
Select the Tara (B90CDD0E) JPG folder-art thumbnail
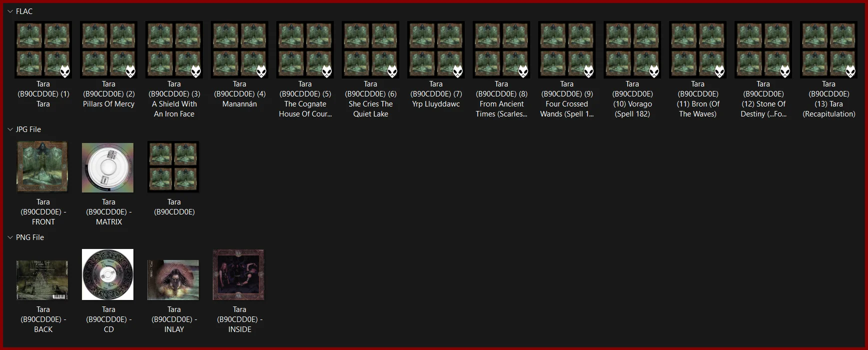click(x=173, y=167)
